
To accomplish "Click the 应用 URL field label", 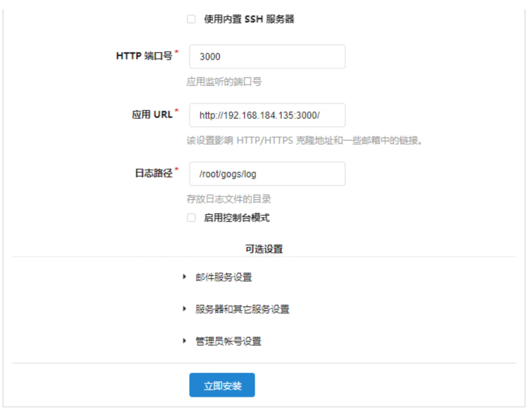I will tap(152, 115).
